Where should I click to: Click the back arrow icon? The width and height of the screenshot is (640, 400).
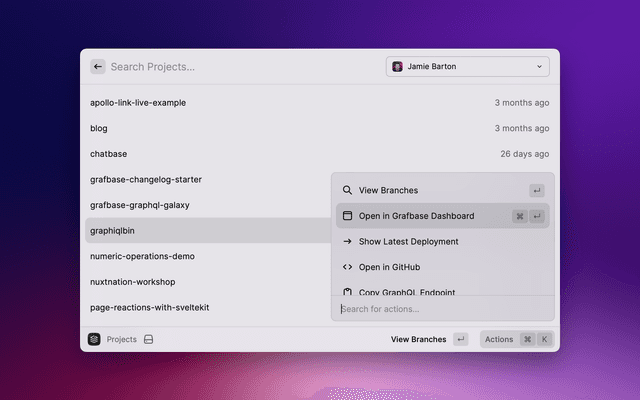pos(98,67)
